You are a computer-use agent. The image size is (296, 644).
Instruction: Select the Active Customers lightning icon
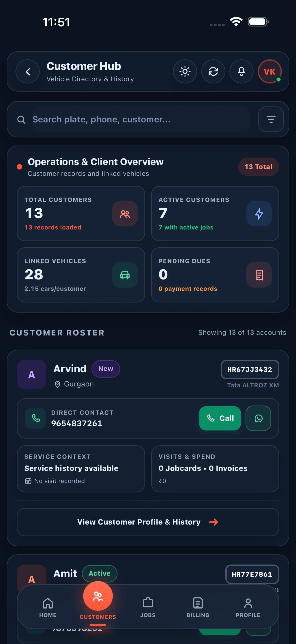[259, 214]
